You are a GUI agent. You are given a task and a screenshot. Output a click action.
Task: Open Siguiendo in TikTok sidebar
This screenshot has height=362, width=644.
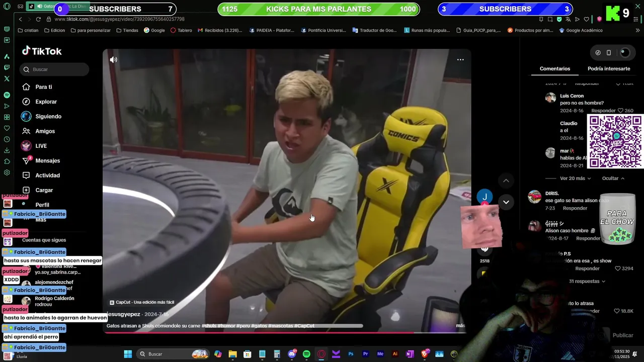pyautogui.click(x=48, y=116)
